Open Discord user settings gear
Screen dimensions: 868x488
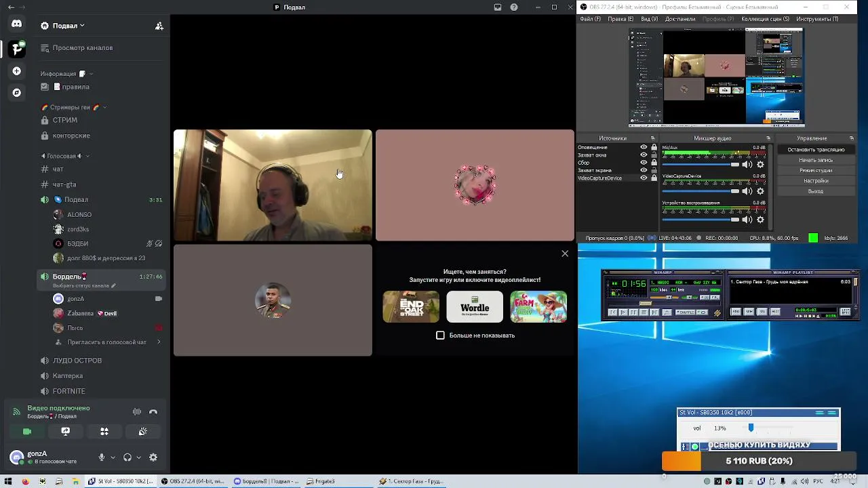point(153,457)
